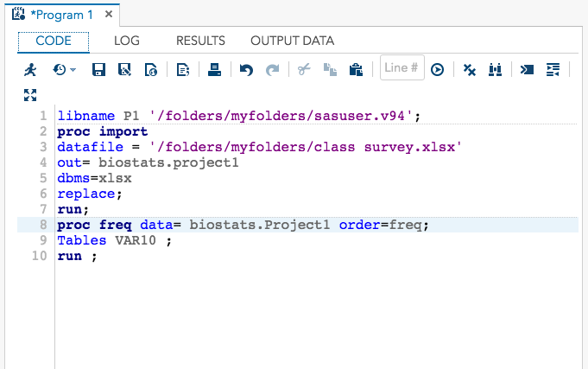
Task: Add to My Snippets icon
Action: [183, 70]
